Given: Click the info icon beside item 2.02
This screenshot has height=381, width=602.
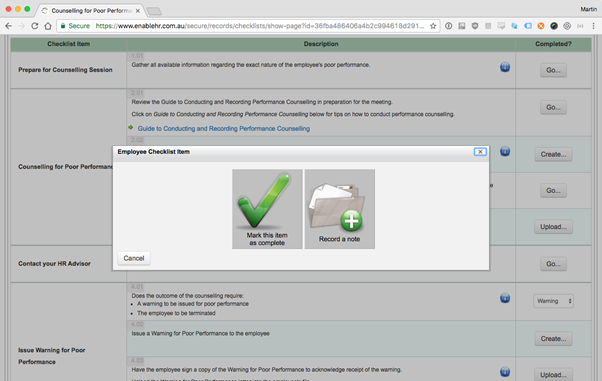Looking at the screenshot, I should coord(505,151).
